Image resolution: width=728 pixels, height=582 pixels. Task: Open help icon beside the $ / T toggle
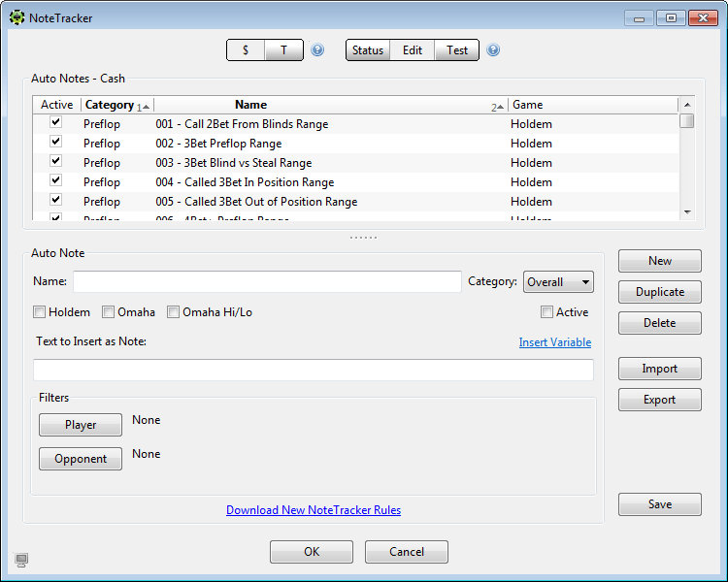pyautogui.click(x=317, y=49)
